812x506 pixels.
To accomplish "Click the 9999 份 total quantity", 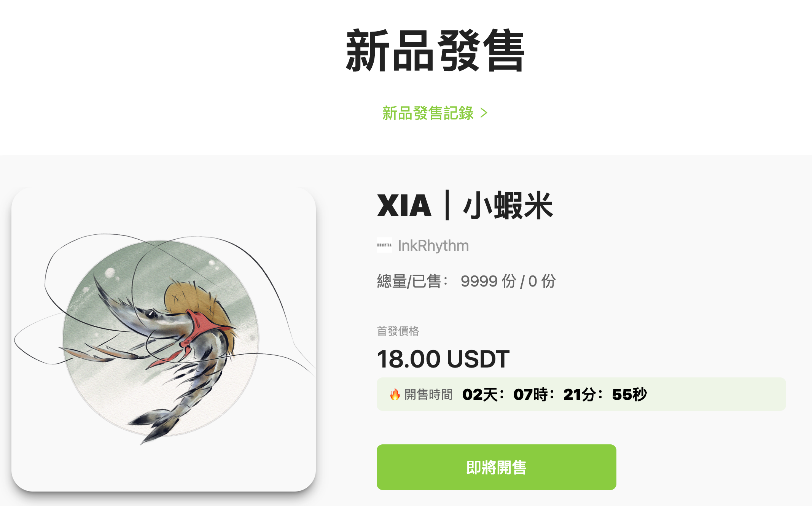I will point(488,282).
